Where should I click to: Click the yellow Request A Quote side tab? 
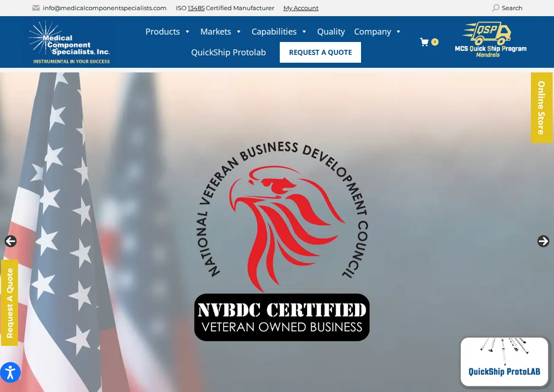tap(9, 303)
